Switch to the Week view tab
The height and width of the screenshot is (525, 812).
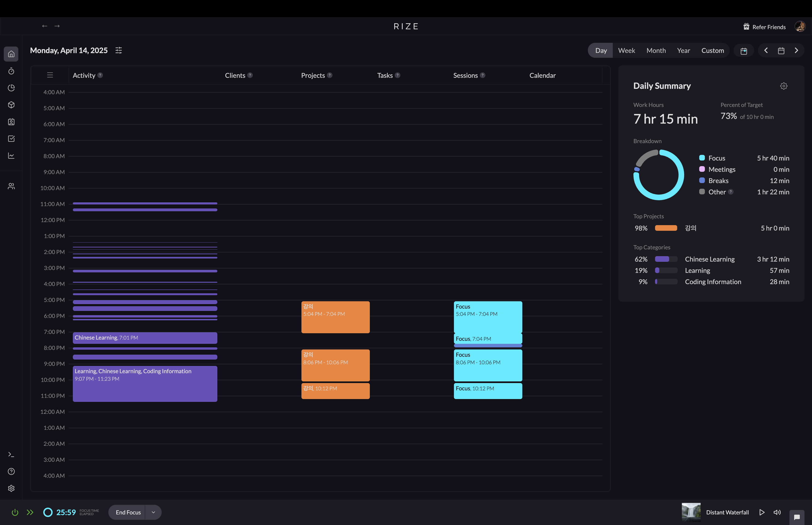click(x=626, y=51)
